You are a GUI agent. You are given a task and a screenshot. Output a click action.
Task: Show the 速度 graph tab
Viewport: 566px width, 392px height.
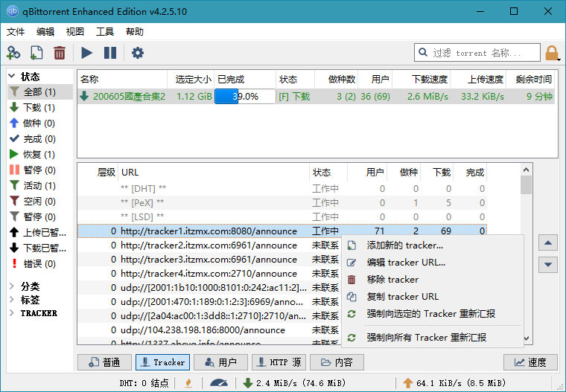tap(530, 362)
